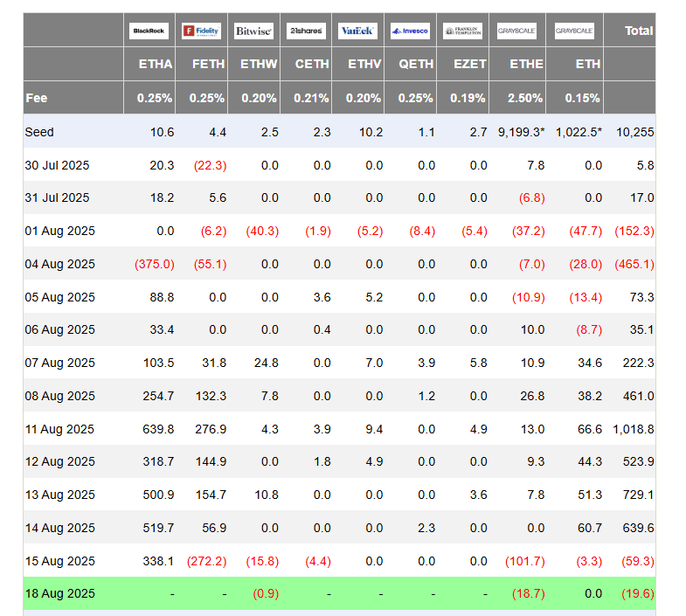
Task: Click the 9,199.3* ETHE seed value
Action: coord(521,132)
